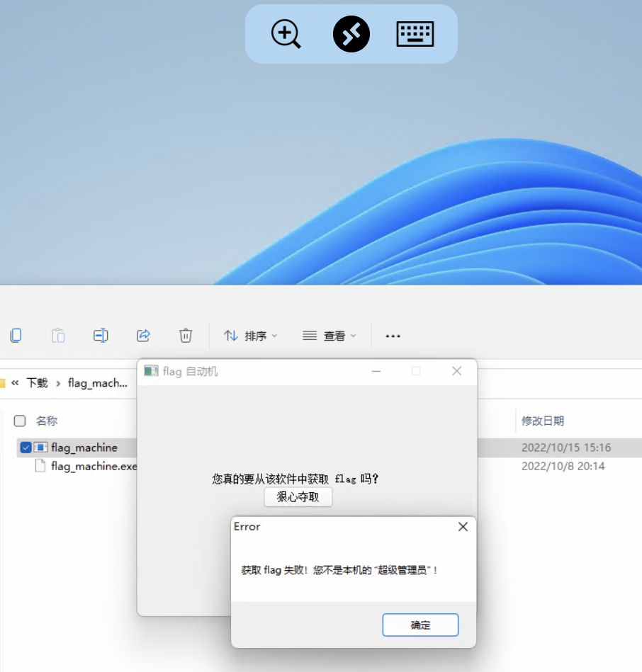642x672 pixels.
Task: Toggle the select-all checkbox beside 名称
Action: 20,421
